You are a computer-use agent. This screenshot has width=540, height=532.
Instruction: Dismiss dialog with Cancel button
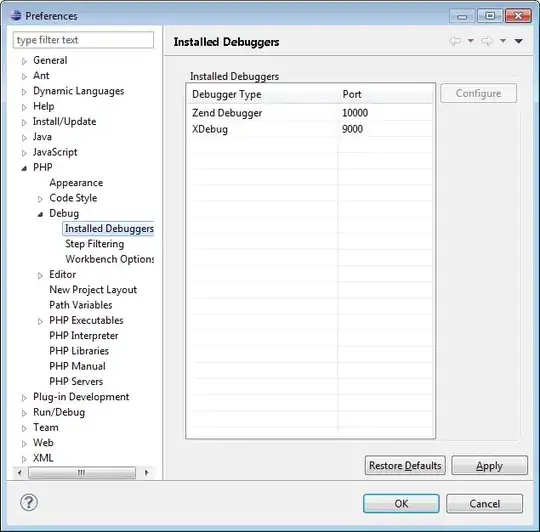click(x=485, y=504)
